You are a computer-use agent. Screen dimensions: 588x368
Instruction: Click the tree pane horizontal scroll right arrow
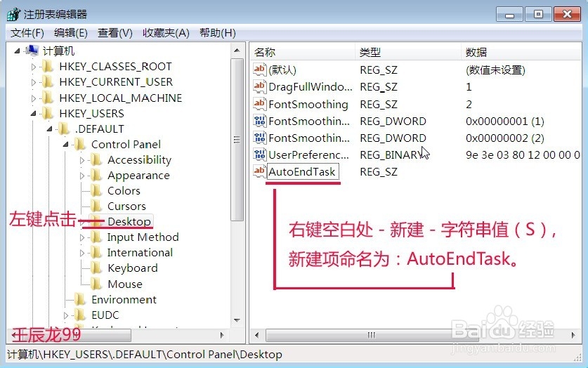(x=222, y=335)
